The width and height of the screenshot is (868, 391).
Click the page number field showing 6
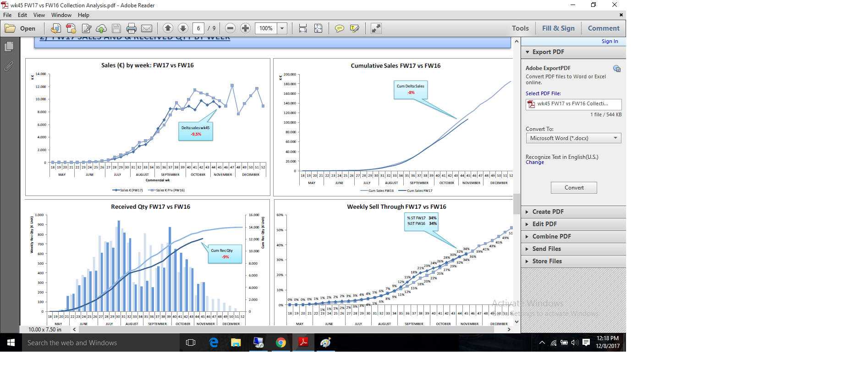[198, 28]
